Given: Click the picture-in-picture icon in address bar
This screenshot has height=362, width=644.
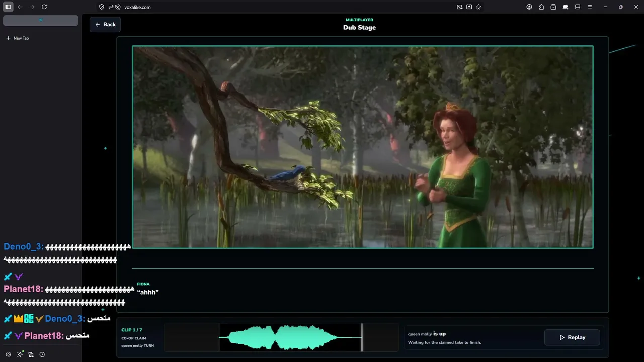Looking at the screenshot, I should pos(460,7).
